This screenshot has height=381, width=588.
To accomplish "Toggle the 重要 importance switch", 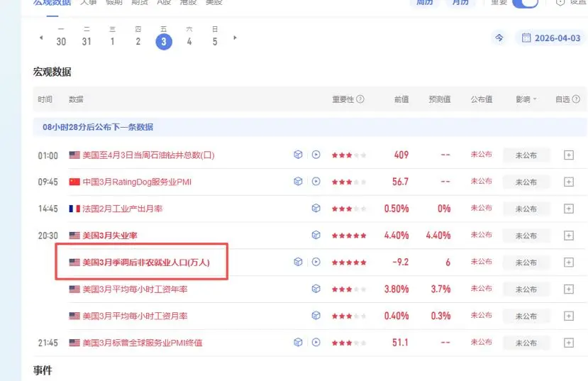I will [x=526, y=3].
